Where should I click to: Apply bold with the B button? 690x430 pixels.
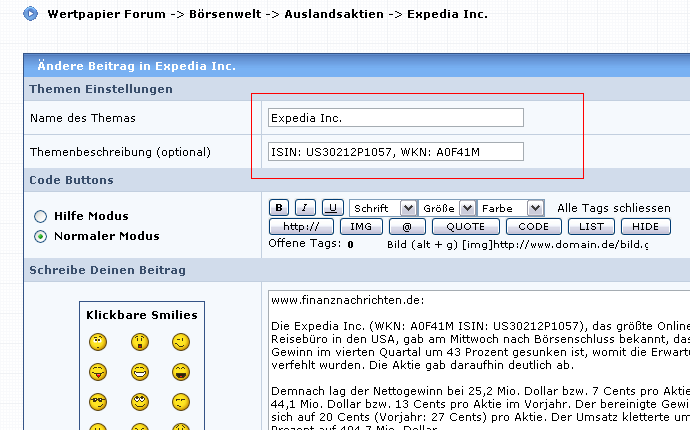[x=279, y=208]
